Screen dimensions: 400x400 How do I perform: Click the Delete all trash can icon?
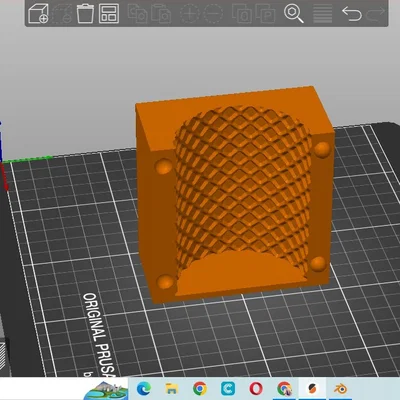point(85,13)
